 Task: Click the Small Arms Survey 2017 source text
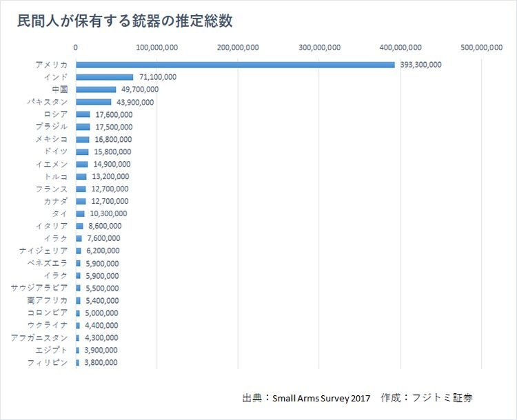(x=321, y=399)
